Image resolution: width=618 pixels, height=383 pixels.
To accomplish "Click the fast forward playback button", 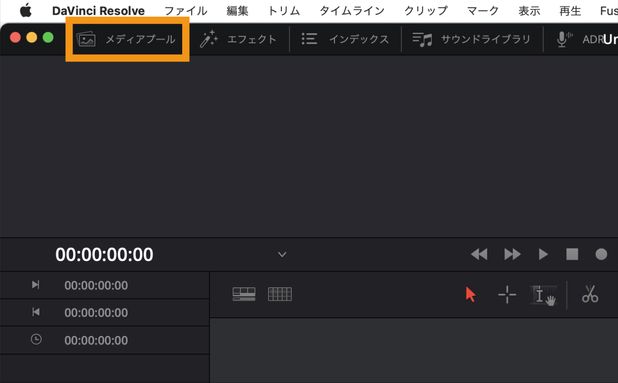I will click(512, 254).
